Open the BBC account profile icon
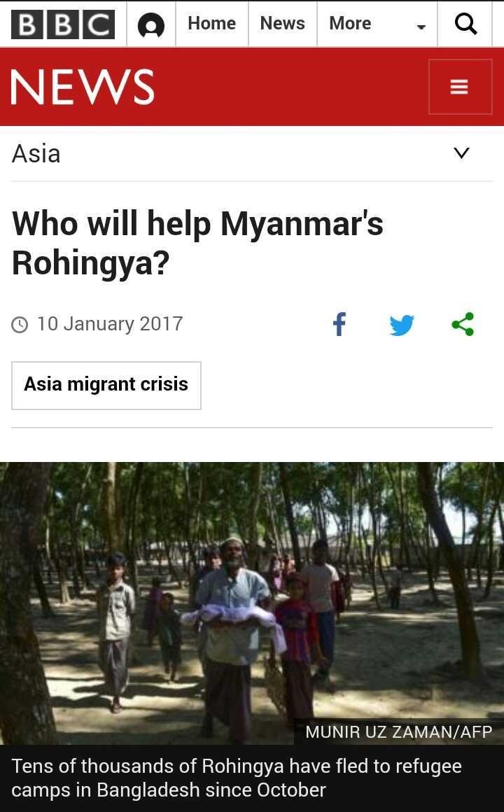 [x=151, y=25]
